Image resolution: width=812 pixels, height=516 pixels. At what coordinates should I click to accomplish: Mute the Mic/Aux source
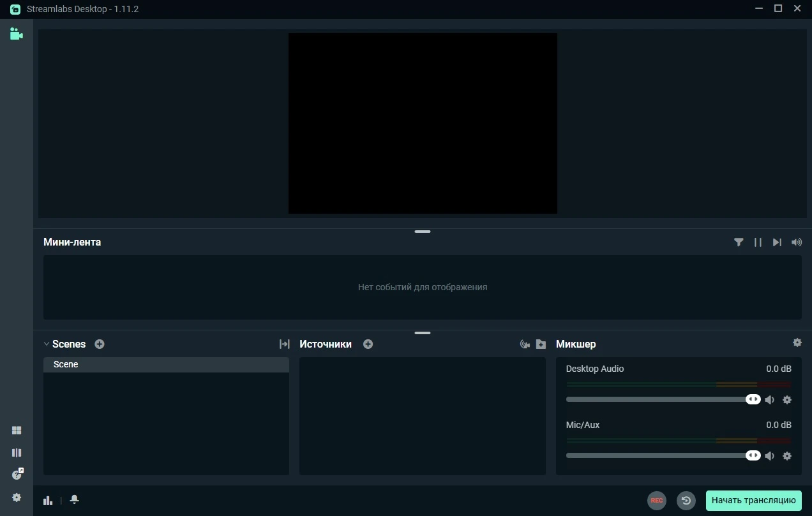770,456
